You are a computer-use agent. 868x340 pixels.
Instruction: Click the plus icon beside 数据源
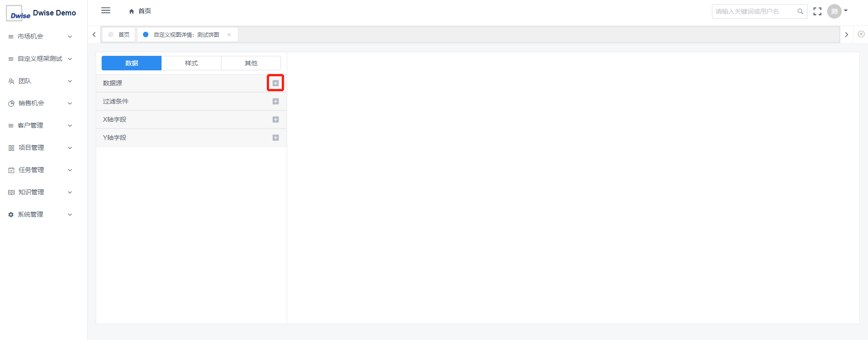tap(275, 83)
